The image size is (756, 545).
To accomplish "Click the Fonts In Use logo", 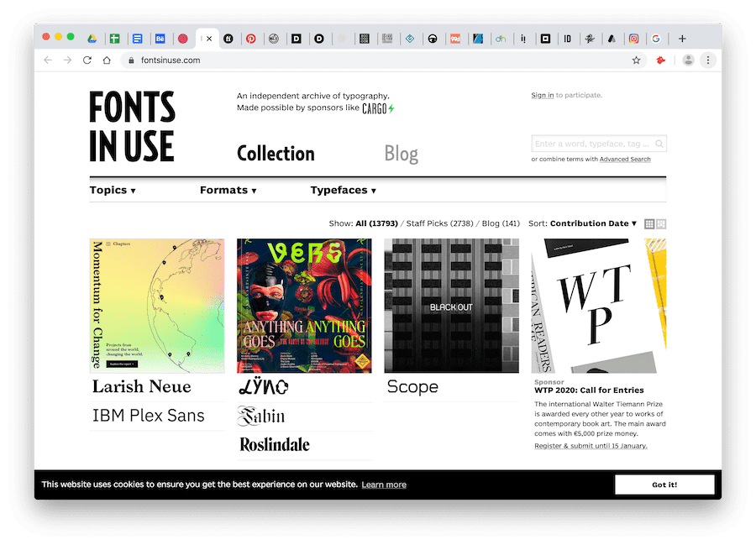I will click(x=132, y=126).
